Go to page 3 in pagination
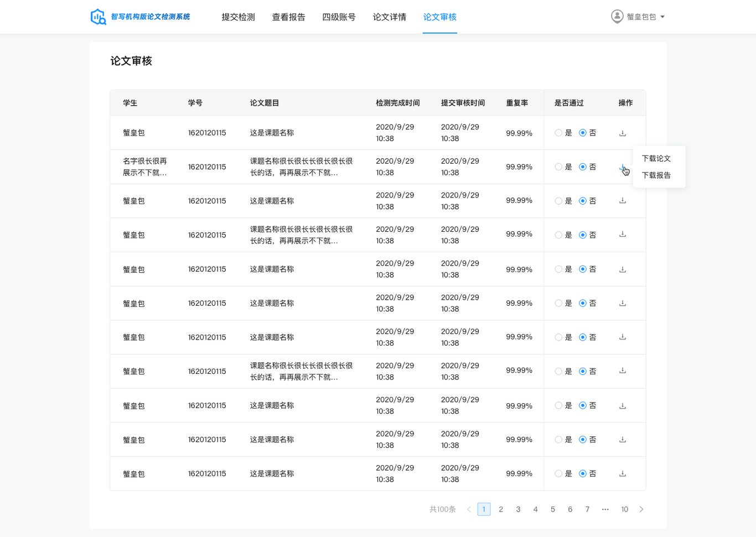 point(518,509)
